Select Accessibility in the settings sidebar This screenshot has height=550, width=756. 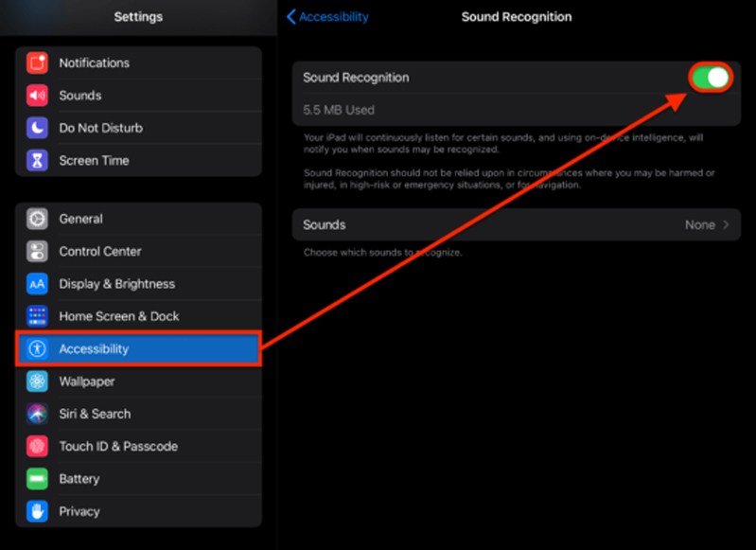(138, 349)
